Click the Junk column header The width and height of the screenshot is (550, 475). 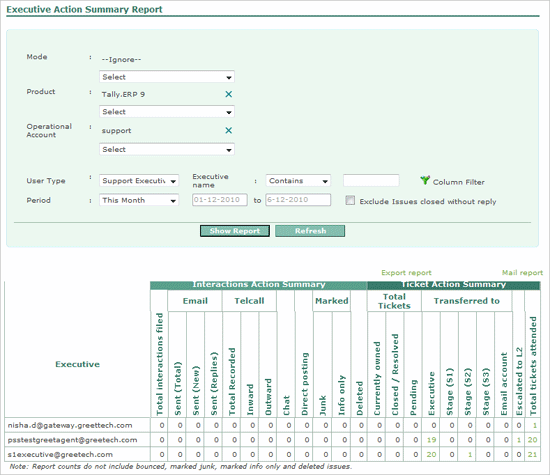323,406
